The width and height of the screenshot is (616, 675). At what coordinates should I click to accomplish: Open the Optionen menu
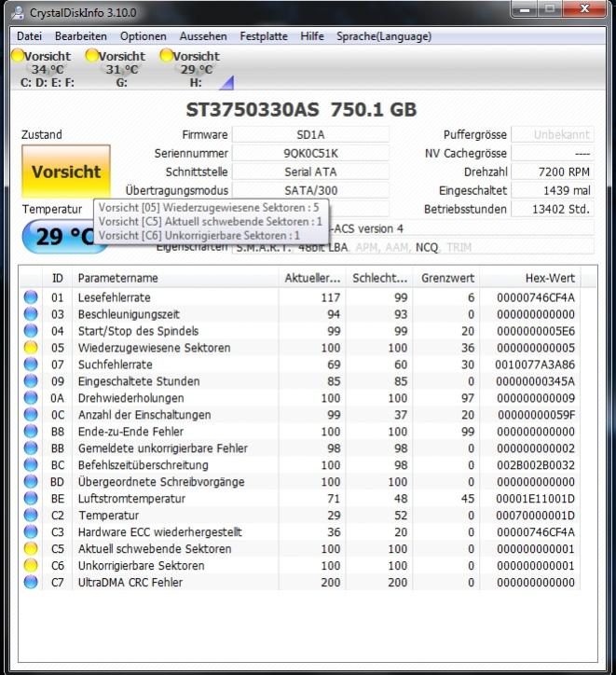[144, 36]
